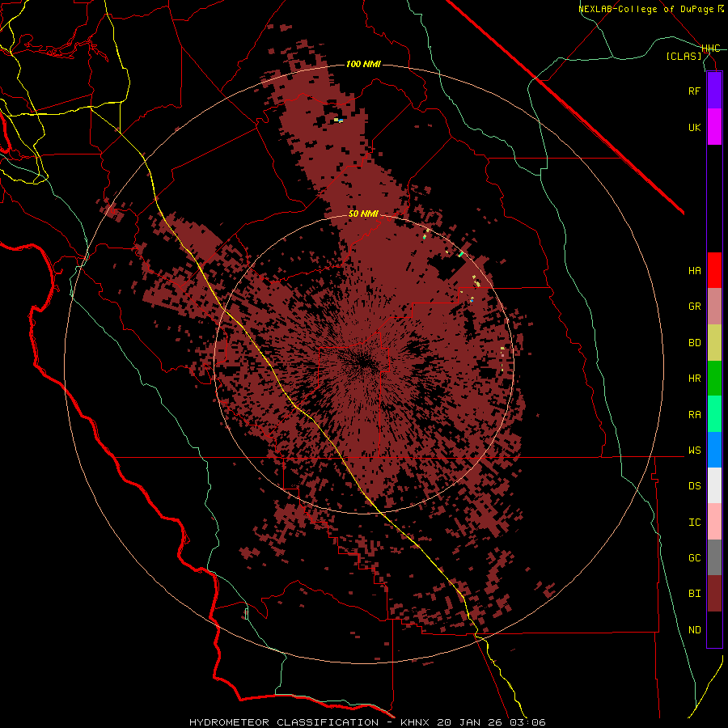Click the 'HYDROMETEOR CLASSIFICATION' title text
Image resolution: width=728 pixels, height=728 pixels.
(x=284, y=722)
